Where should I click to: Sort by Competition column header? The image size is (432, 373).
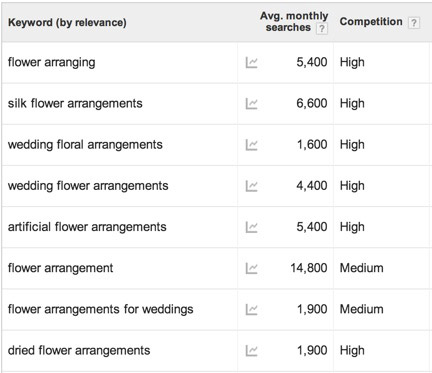(x=371, y=22)
